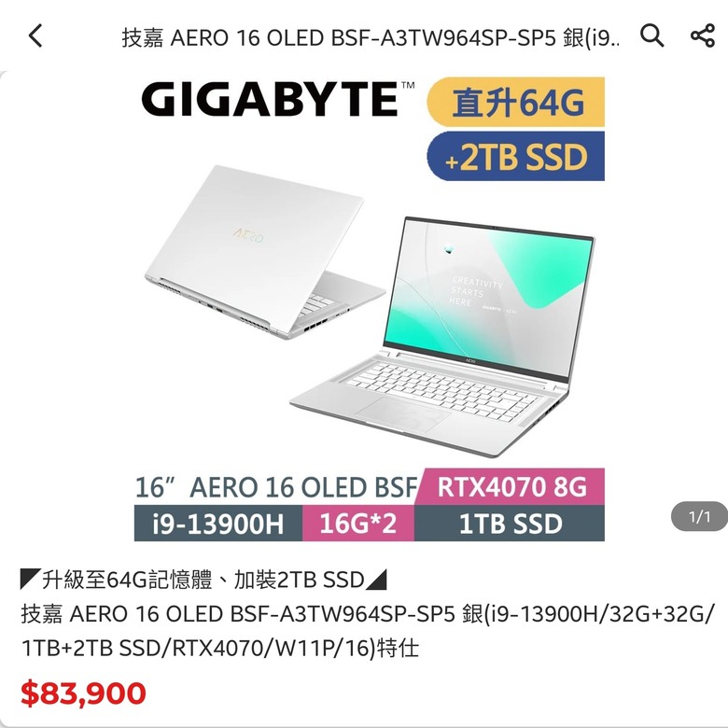The height and width of the screenshot is (728, 728).
Task: Click the 16G*2 memory label
Action: point(358,524)
